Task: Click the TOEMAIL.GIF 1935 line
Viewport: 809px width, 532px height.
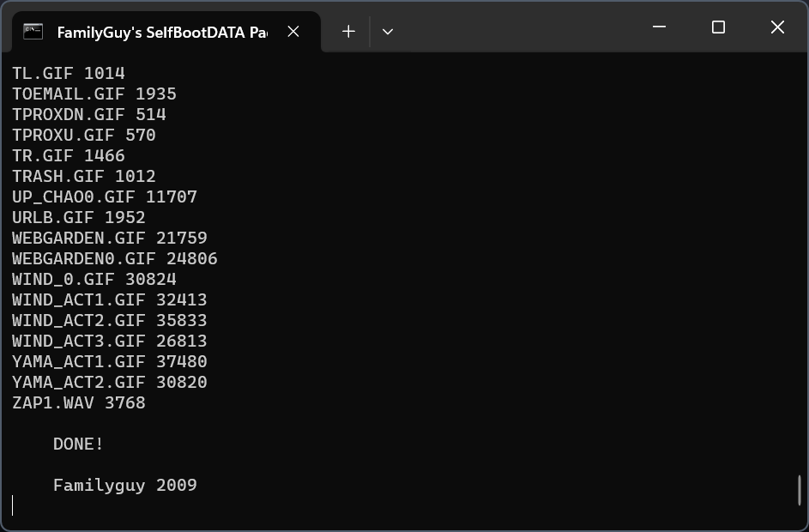Action: coord(94,94)
